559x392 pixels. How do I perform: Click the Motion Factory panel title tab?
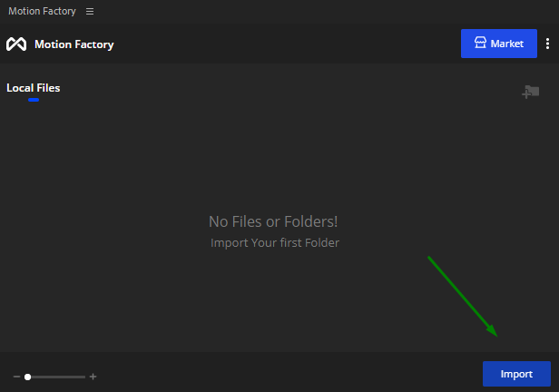click(x=42, y=12)
